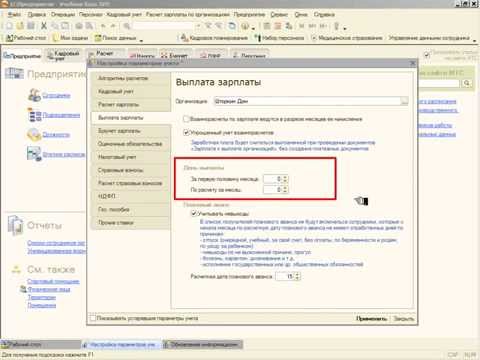The image size is (480, 360).
Task: Open the Сотрудники link
Action: point(56,96)
